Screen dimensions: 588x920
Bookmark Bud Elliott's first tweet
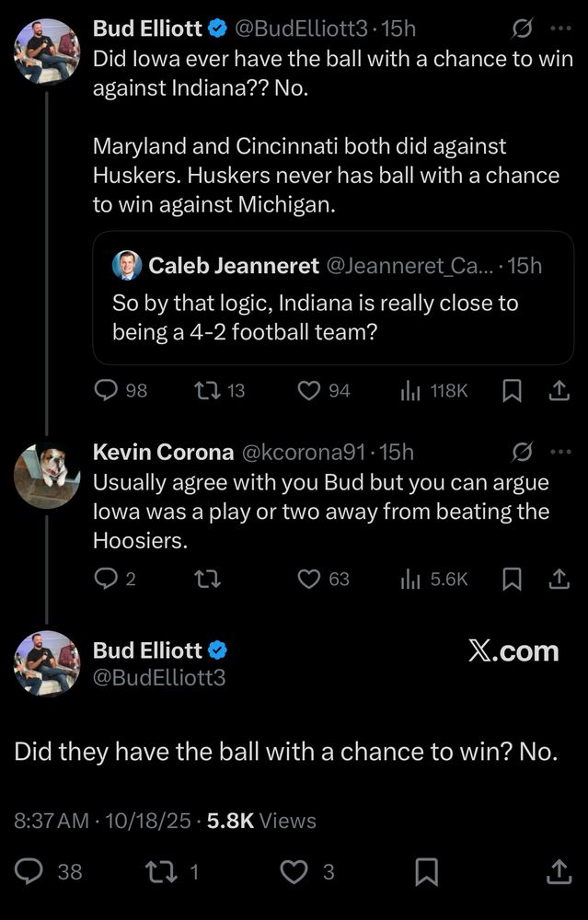[512, 391]
